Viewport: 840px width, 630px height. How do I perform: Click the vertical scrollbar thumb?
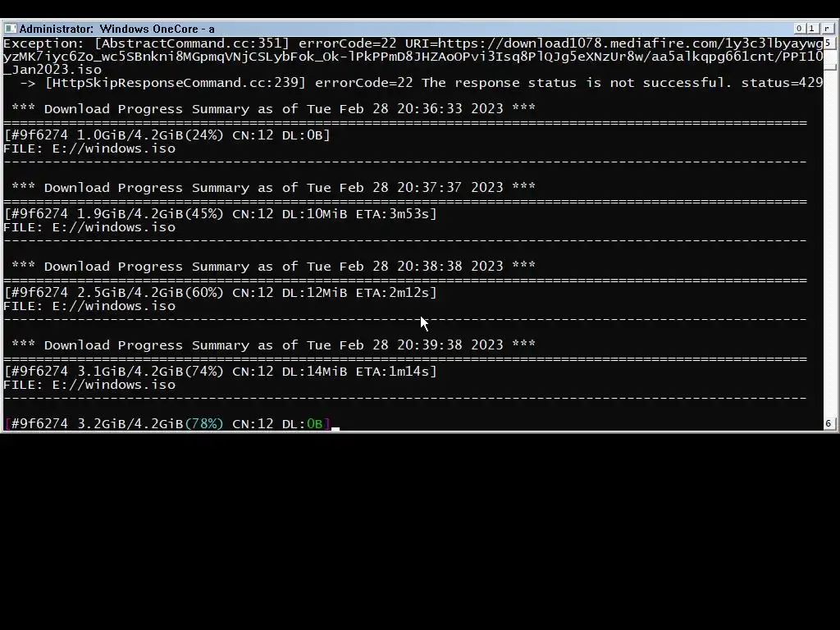tap(829, 67)
